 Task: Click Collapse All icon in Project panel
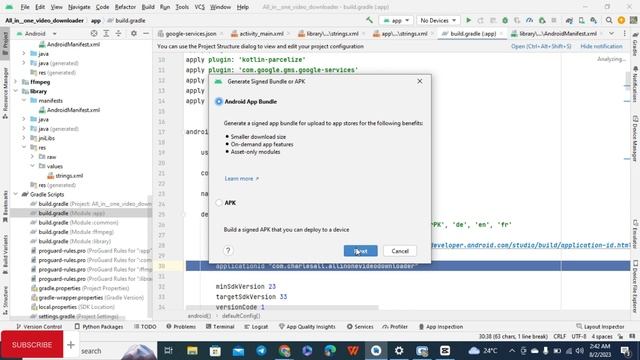(x=118, y=33)
